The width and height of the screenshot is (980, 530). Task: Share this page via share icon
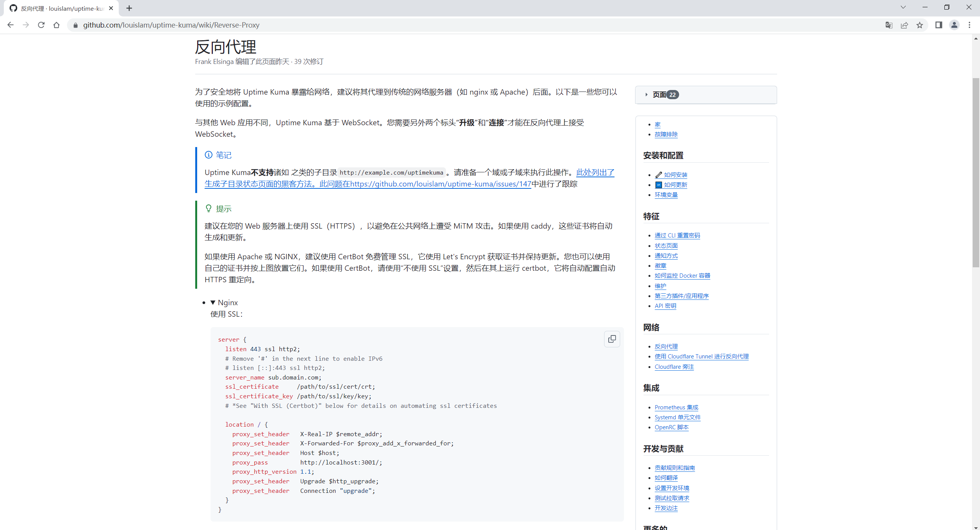point(904,25)
